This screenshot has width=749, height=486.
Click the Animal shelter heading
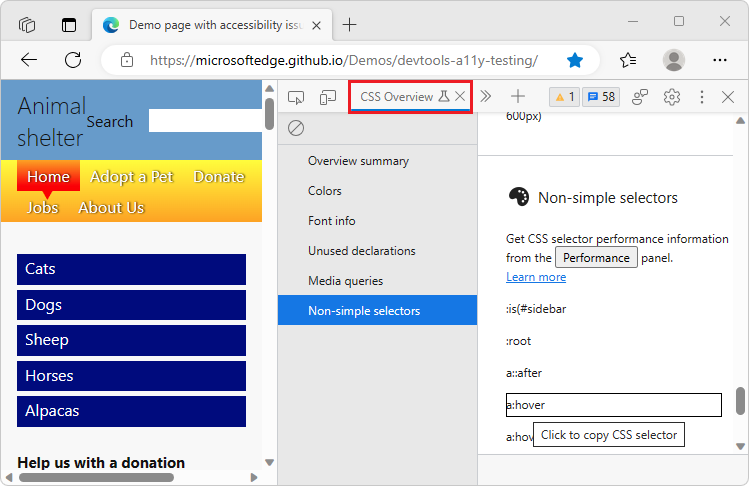[51, 122]
